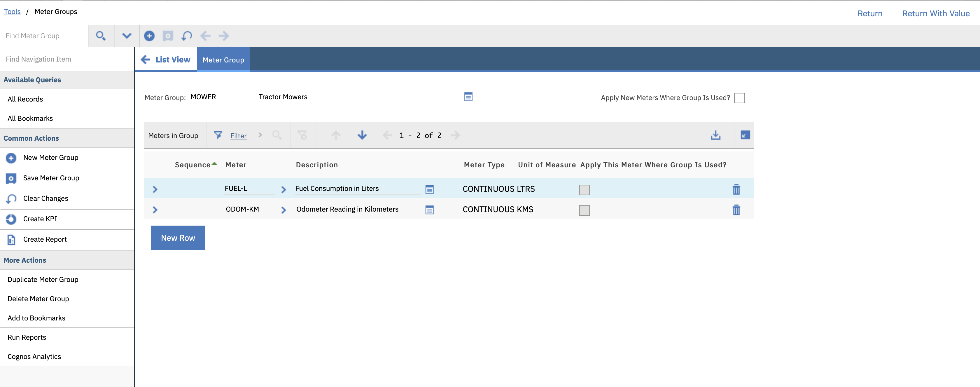Viewport: 980px width, 387px height.
Task: Click the Find Meter Group search field
Action: tap(44, 36)
